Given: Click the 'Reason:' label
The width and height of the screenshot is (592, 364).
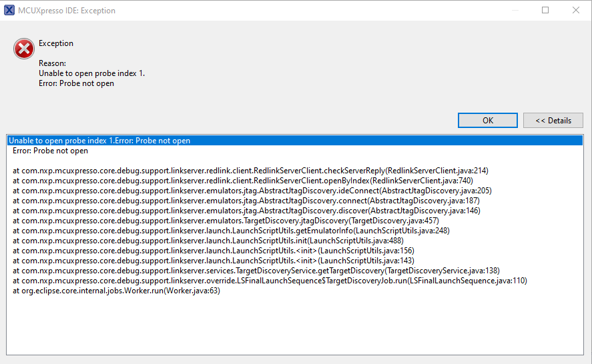Looking at the screenshot, I should (52, 63).
